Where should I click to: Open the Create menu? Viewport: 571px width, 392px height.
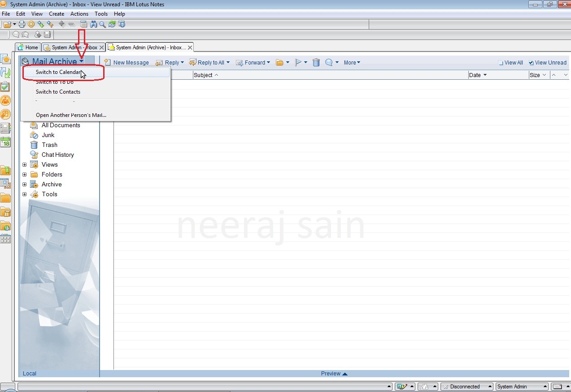click(57, 14)
